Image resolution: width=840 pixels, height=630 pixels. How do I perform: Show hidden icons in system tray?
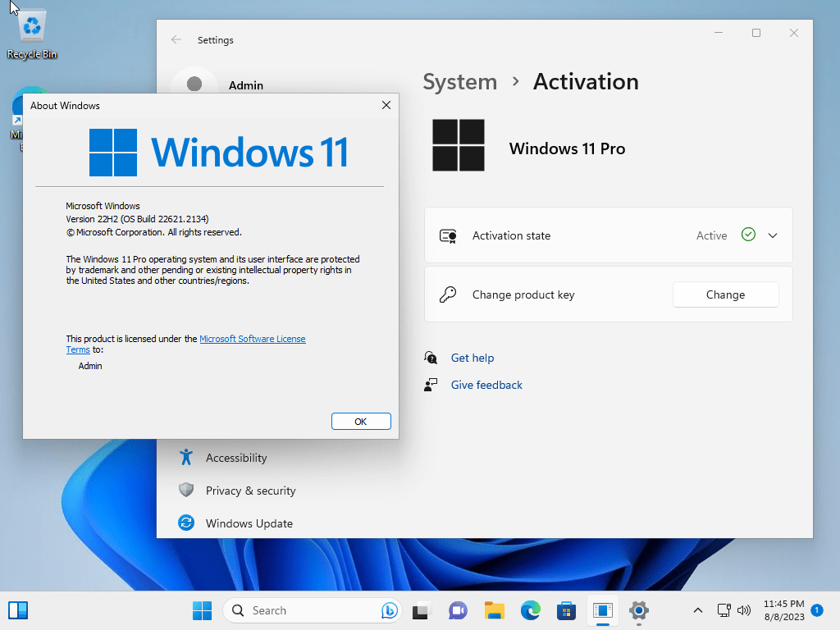pos(697,610)
